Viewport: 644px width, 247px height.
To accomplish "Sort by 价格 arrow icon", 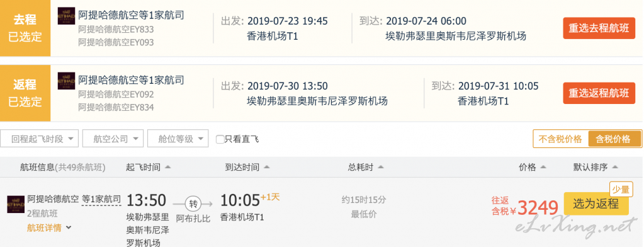I will [x=543, y=167].
